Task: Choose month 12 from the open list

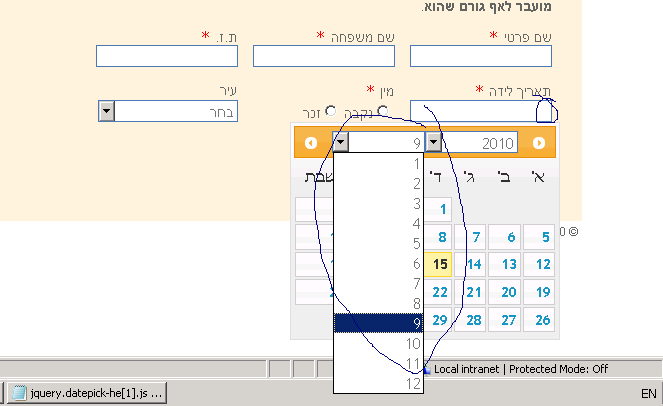Action: point(378,383)
